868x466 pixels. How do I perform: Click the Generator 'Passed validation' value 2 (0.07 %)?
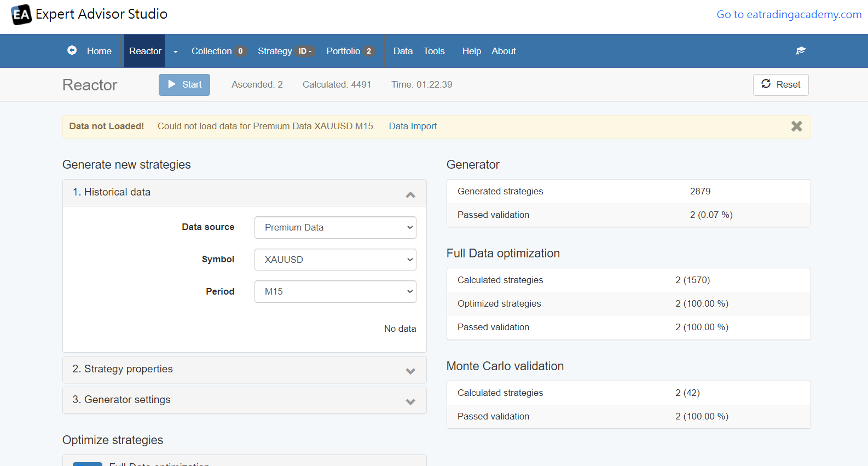click(x=711, y=215)
